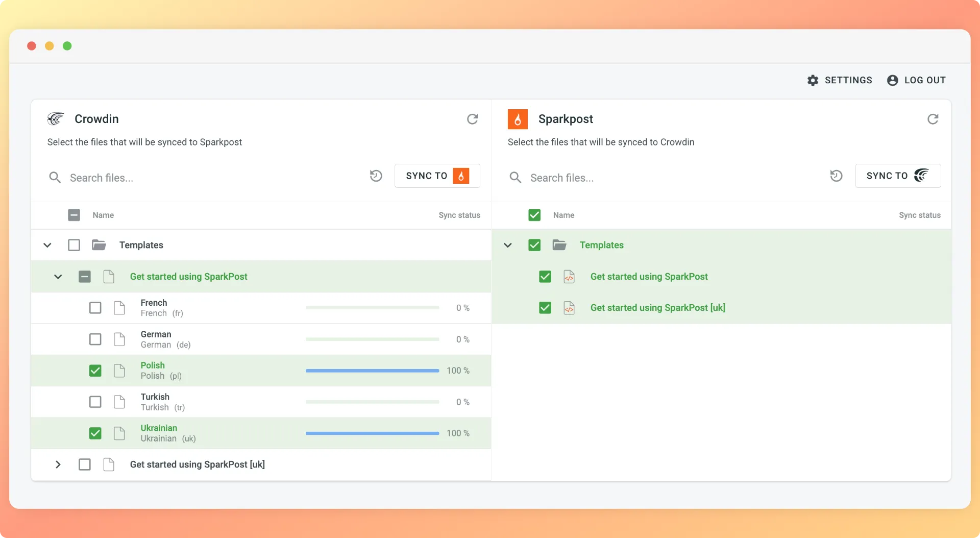Check the German language checkbox

95,339
